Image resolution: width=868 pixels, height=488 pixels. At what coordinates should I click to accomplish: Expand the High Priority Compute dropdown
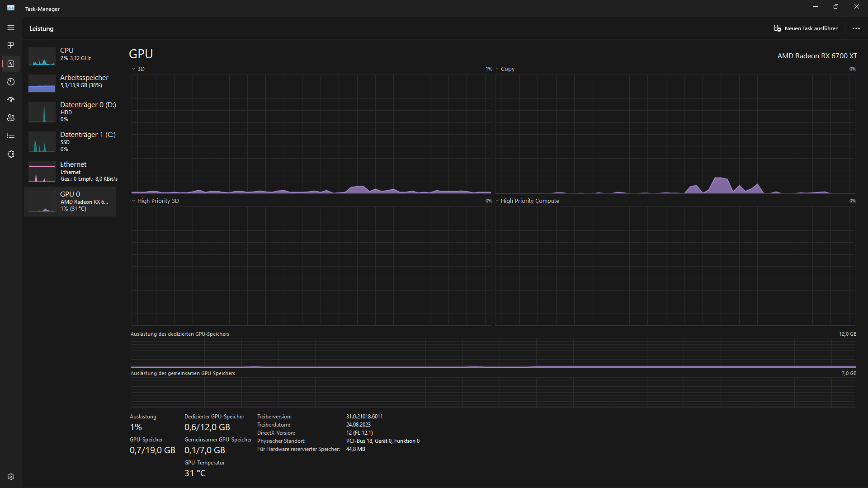527,201
